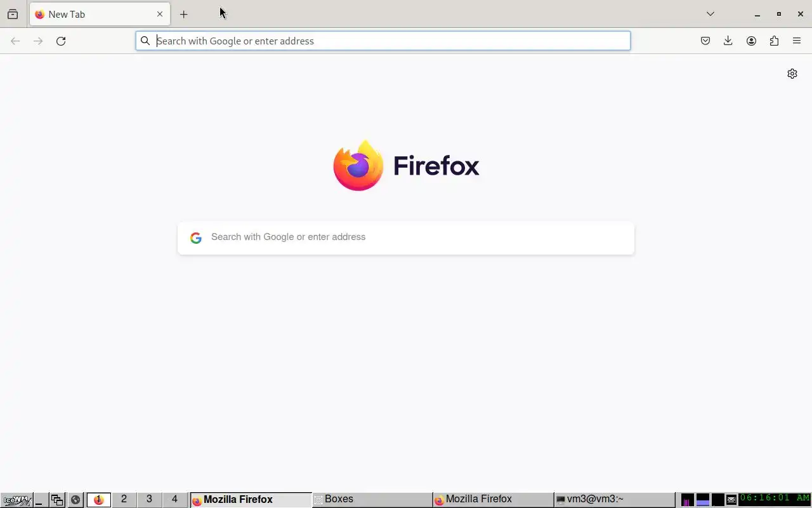Image resolution: width=812 pixels, height=508 pixels.
Task: Open the application hamburger menu
Action: tap(797, 41)
